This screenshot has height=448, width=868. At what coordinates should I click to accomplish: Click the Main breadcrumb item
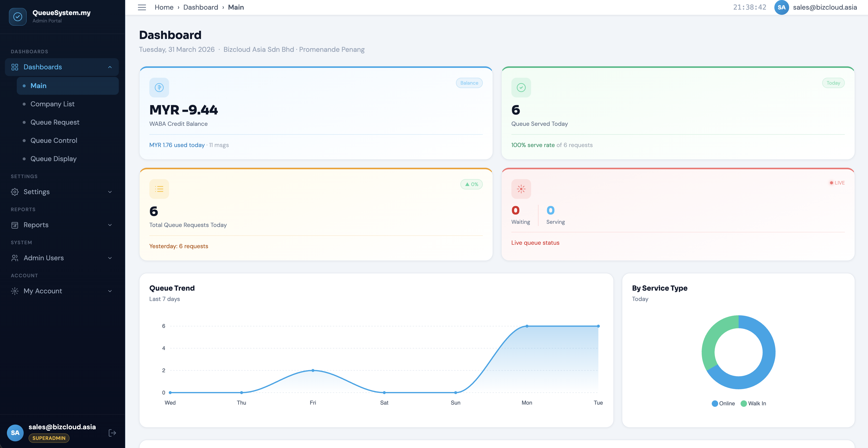[x=236, y=7]
